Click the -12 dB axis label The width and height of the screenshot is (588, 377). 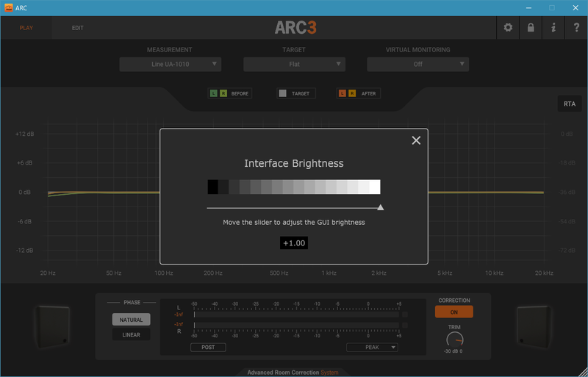point(25,250)
